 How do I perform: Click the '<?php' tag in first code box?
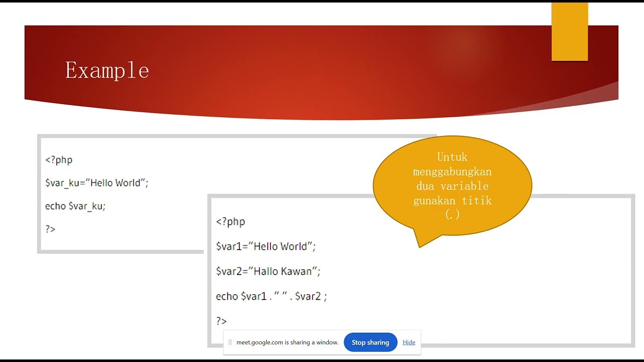pyautogui.click(x=59, y=160)
